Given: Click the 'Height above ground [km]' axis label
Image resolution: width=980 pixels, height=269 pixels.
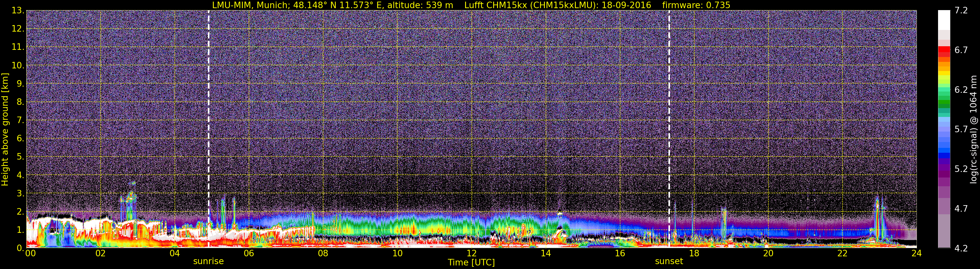Looking at the screenshot, I should tap(5, 129).
